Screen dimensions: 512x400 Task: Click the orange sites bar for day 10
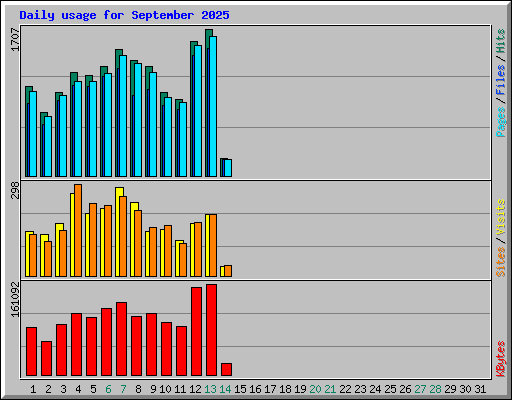click(x=168, y=251)
